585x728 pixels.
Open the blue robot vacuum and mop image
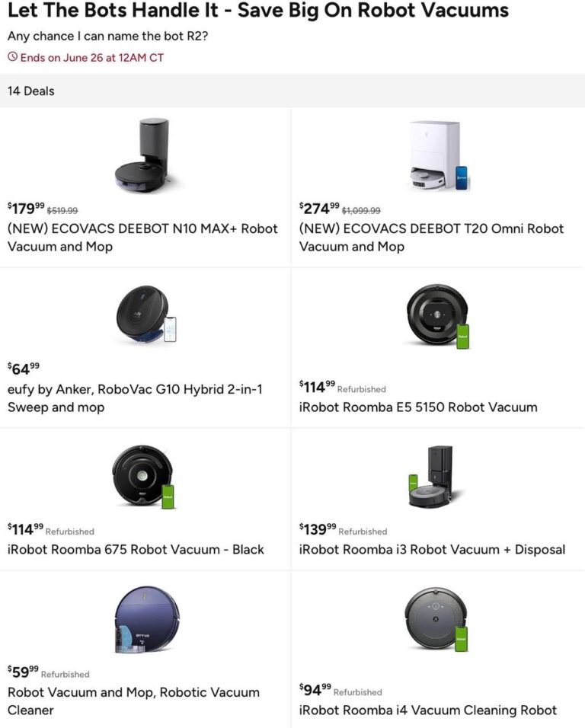(x=147, y=620)
